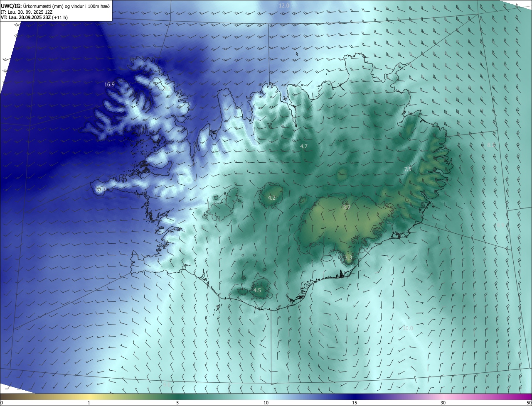Click the 0 tick on the color scale
Viewport: 532px width, 406px height.
coord(2,403)
